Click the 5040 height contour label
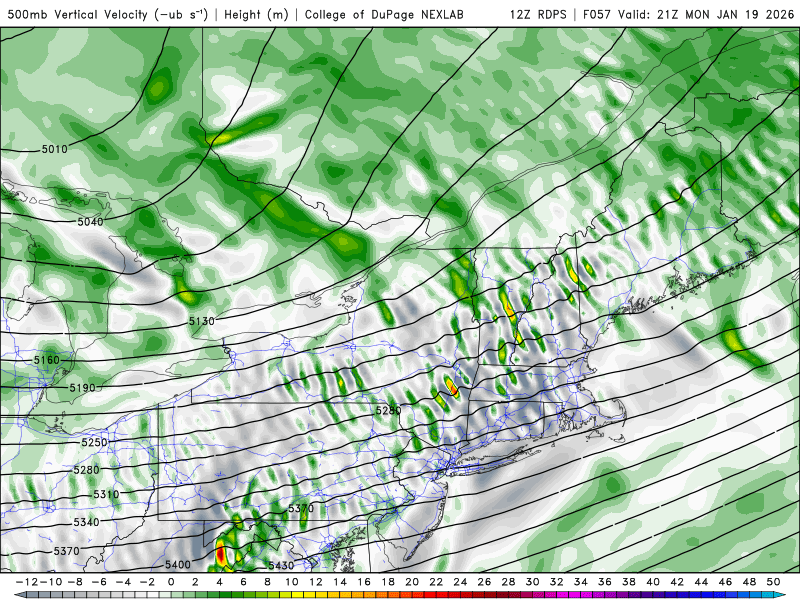Image resolution: width=800 pixels, height=600 pixels. pyautogui.click(x=90, y=221)
